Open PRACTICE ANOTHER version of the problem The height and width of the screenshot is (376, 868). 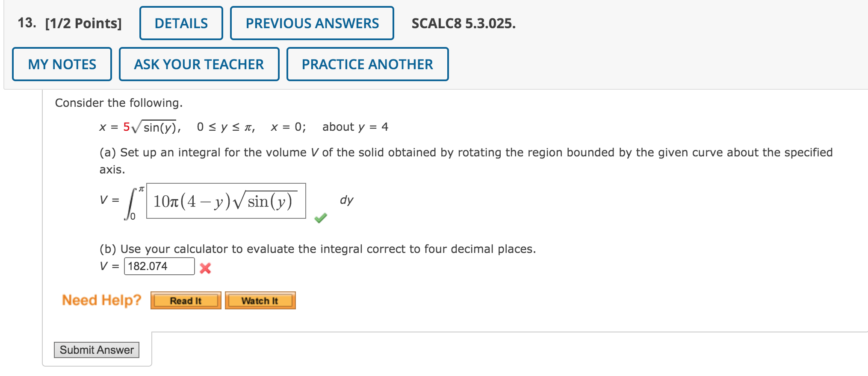click(x=367, y=64)
